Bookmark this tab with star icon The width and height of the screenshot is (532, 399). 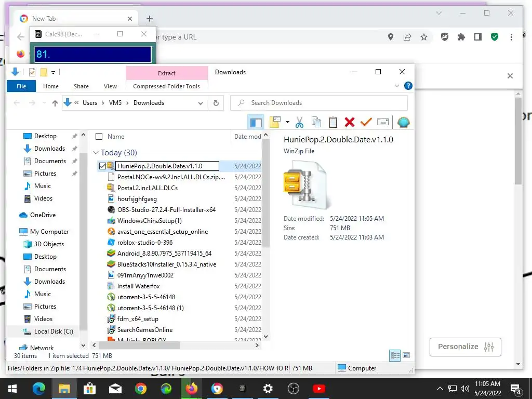coord(424,37)
